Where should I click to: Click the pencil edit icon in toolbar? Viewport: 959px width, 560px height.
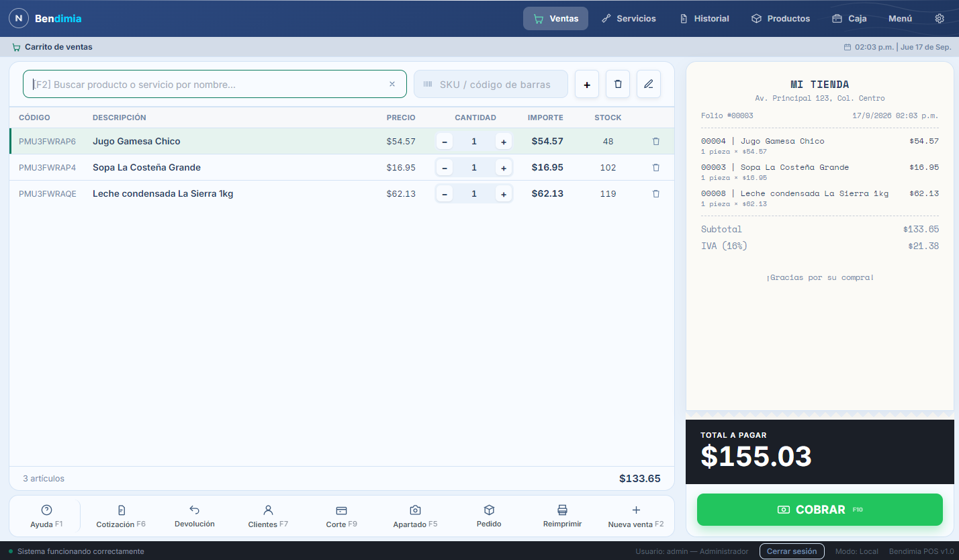click(649, 84)
